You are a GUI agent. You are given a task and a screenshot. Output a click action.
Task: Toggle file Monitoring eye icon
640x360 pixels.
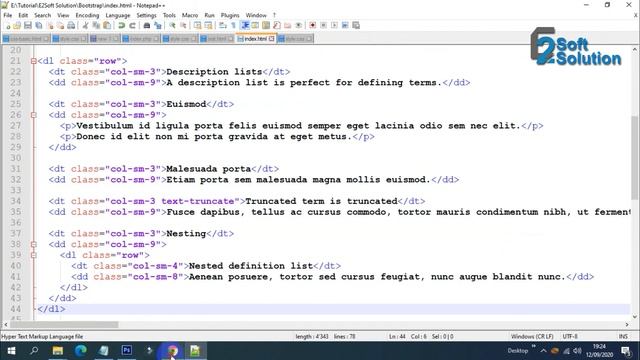tap(298, 25)
